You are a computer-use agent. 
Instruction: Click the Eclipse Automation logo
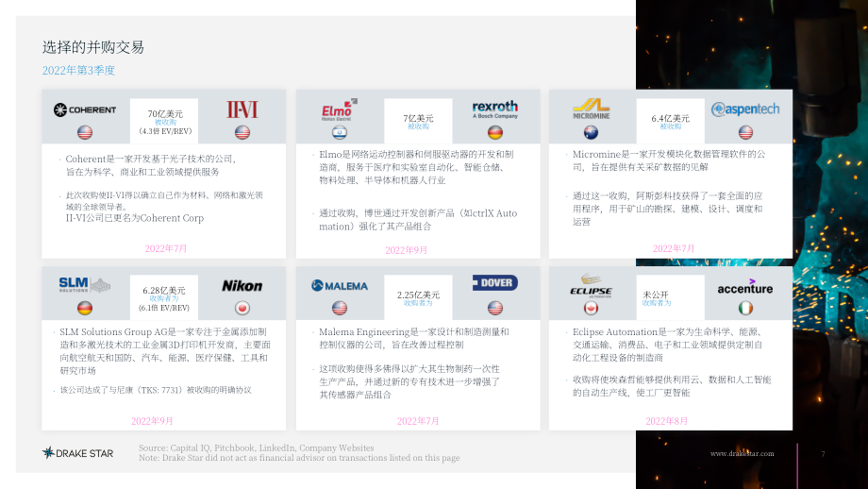(x=592, y=286)
